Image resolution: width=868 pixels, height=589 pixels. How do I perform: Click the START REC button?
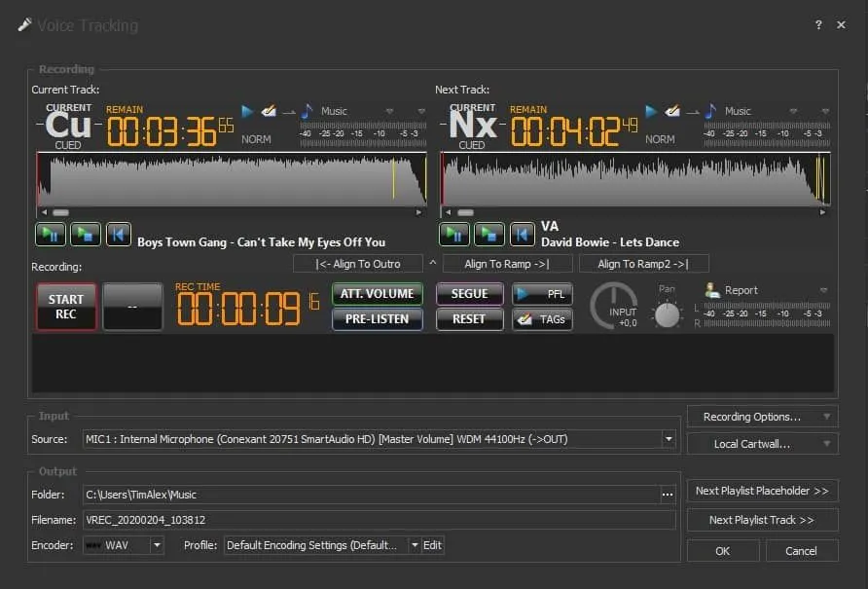pos(66,307)
